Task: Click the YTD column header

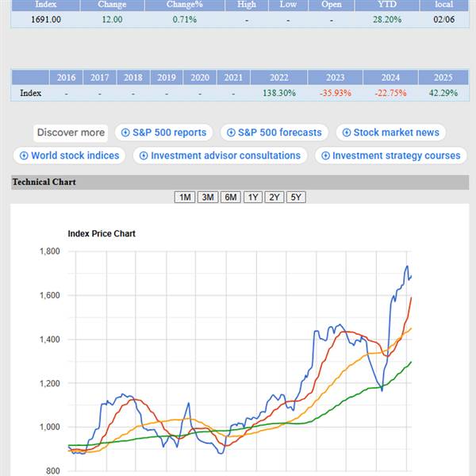Action: [x=387, y=5]
